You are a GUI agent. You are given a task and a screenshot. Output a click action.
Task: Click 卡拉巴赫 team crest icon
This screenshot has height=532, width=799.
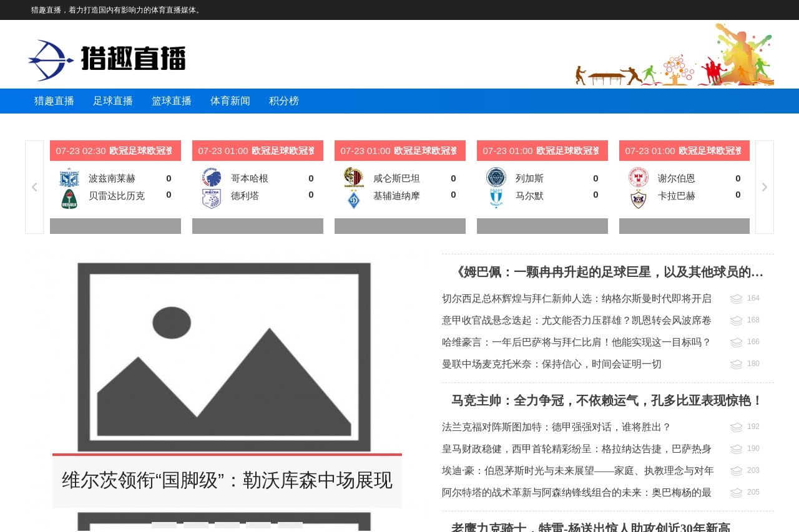[639, 199]
